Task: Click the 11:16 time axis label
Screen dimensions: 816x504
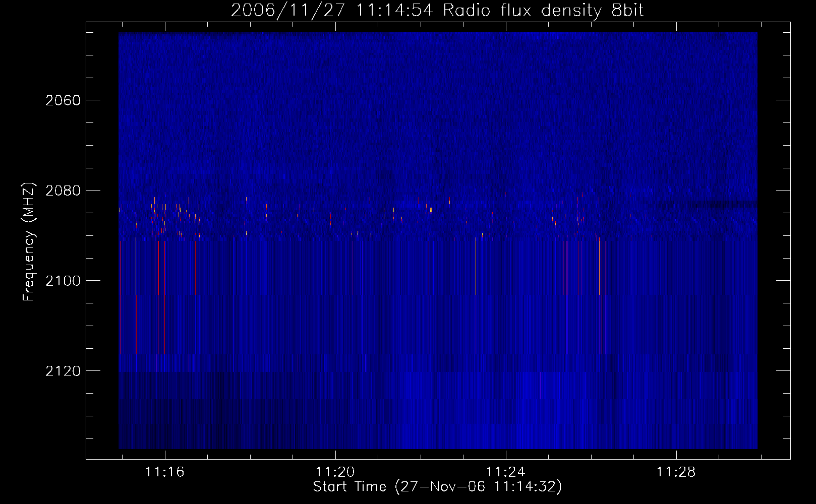Action: point(165,472)
